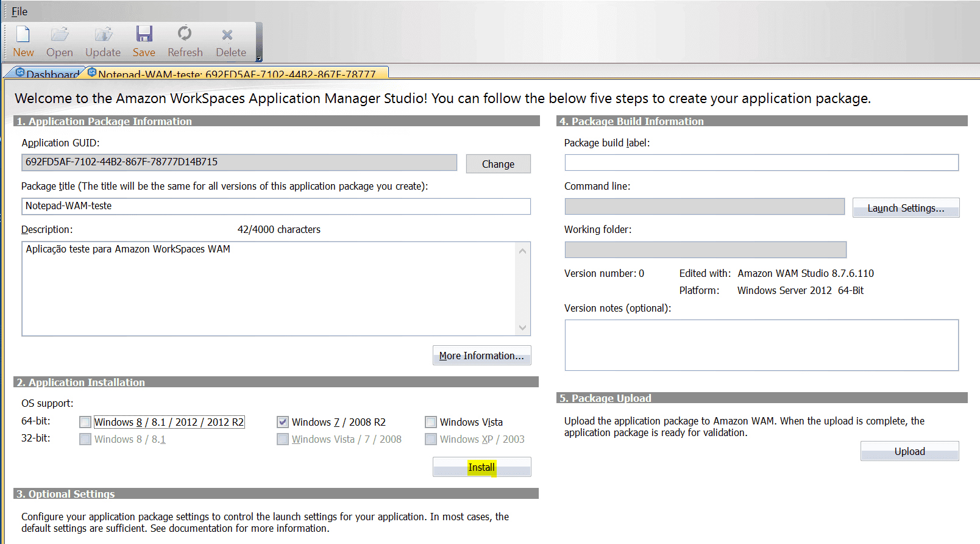Image resolution: width=980 pixels, height=544 pixels.
Task: Click the Change GUID button
Action: [x=498, y=164]
